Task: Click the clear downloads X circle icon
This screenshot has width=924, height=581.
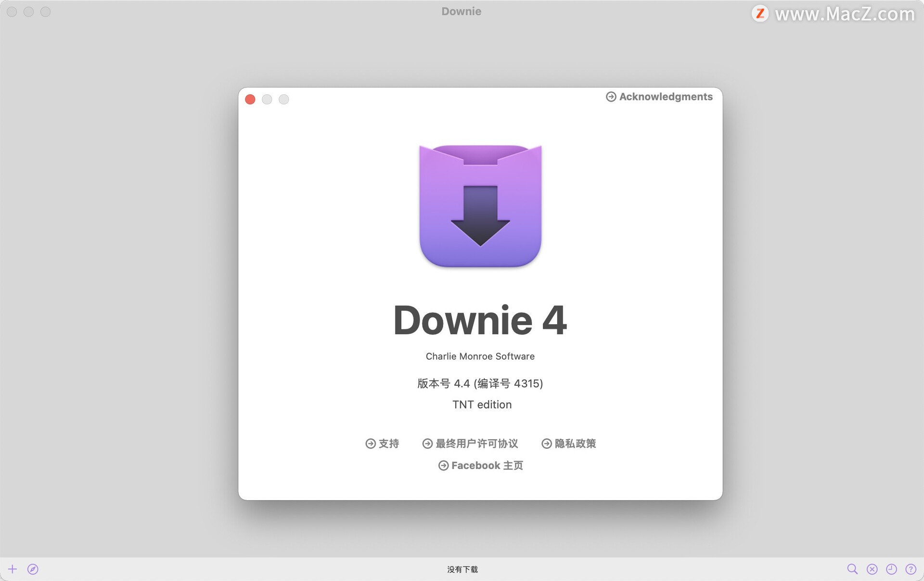Action: tap(872, 569)
